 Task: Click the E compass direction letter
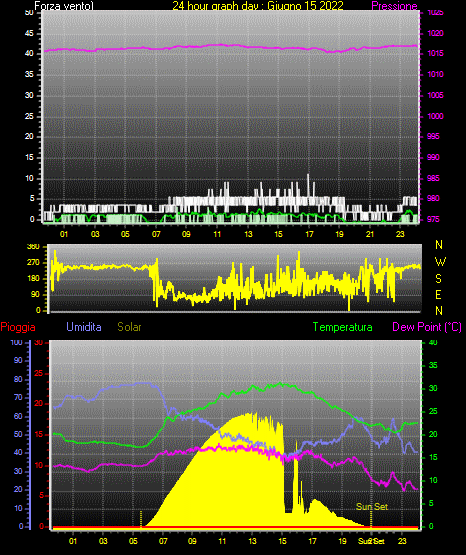(438, 294)
